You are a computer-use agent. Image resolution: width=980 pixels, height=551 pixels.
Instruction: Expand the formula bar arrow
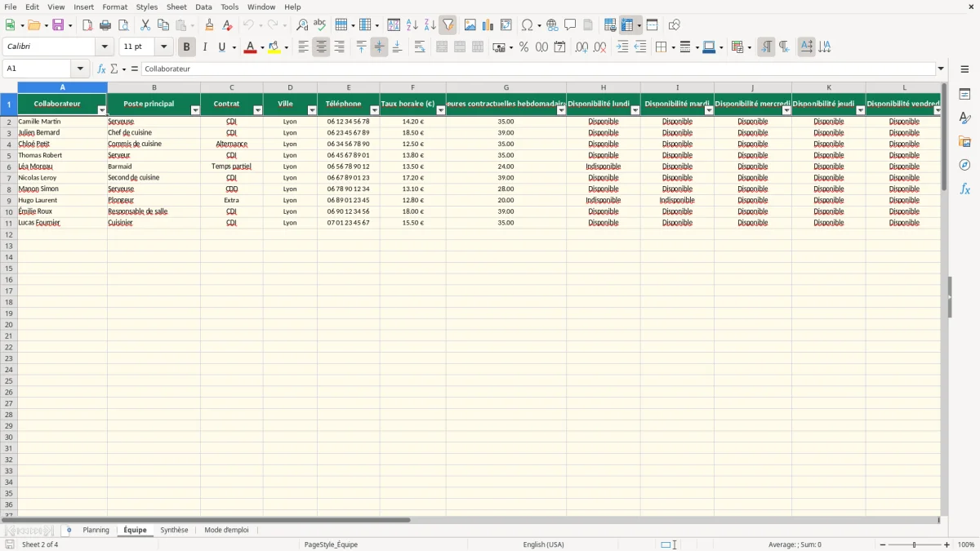click(x=941, y=69)
